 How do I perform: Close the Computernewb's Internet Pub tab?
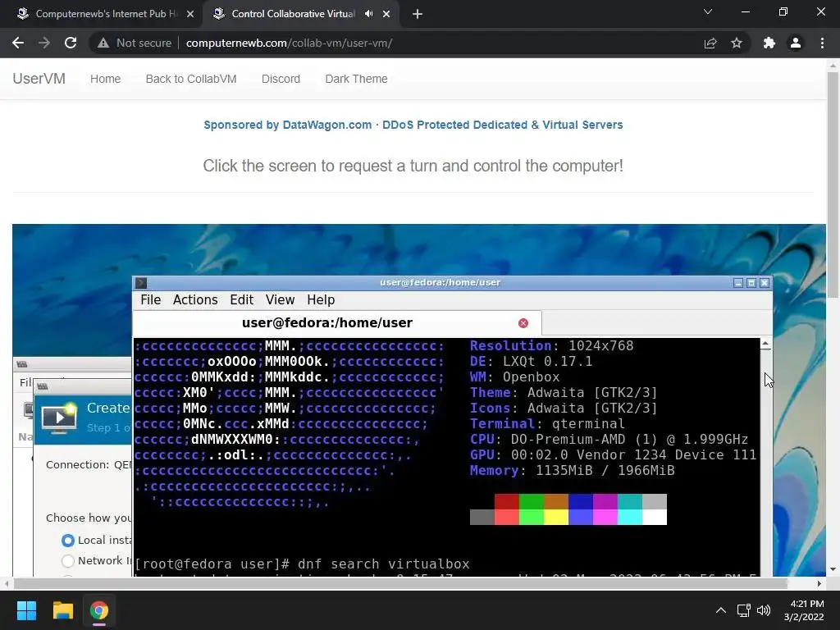pos(190,14)
